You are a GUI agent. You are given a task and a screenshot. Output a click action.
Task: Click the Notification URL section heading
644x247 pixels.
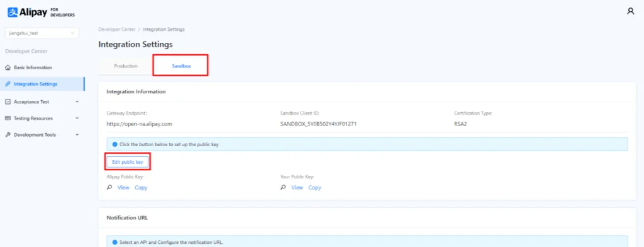[x=127, y=218]
